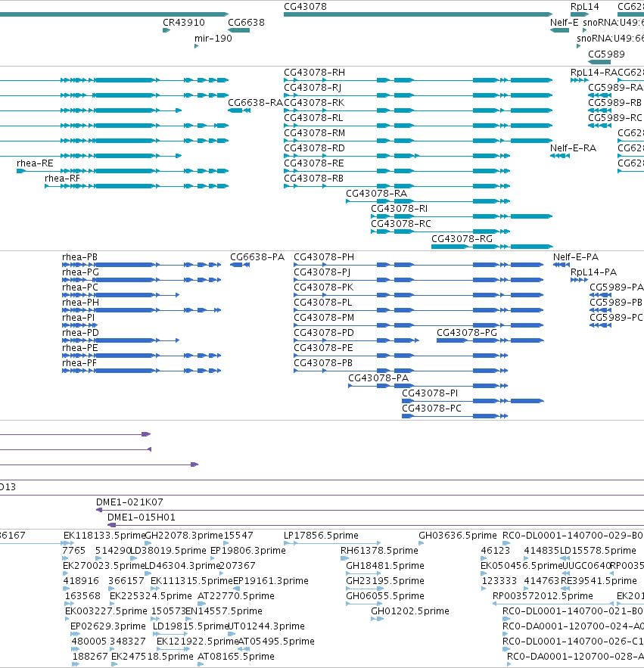Click the CG43078 gene label
The width and height of the screenshot is (644, 668).
tap(305, 7)
